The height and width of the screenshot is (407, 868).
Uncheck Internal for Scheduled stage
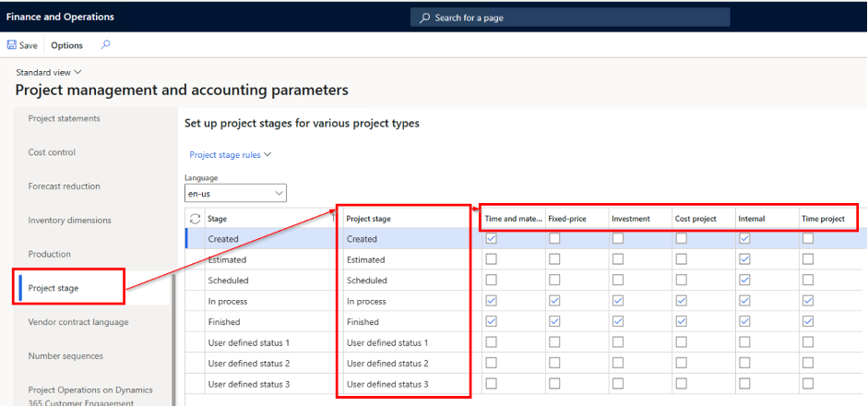[x=744, y=281]
